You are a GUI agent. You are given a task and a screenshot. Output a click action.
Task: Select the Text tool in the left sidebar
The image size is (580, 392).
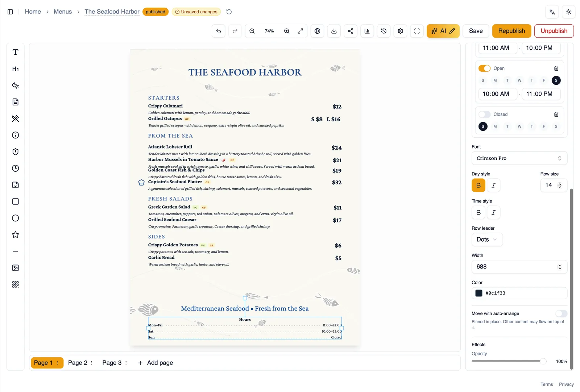(15, 52)
